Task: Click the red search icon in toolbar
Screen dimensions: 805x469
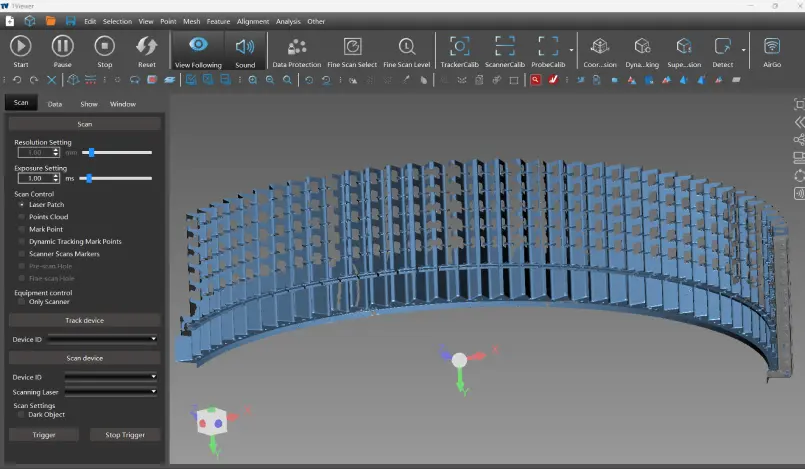Action: (535, 80)
